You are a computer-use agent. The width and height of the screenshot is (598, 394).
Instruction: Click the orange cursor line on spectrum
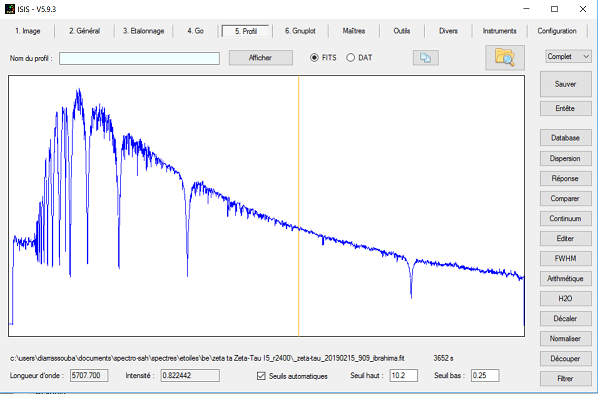tap(299, 206)
